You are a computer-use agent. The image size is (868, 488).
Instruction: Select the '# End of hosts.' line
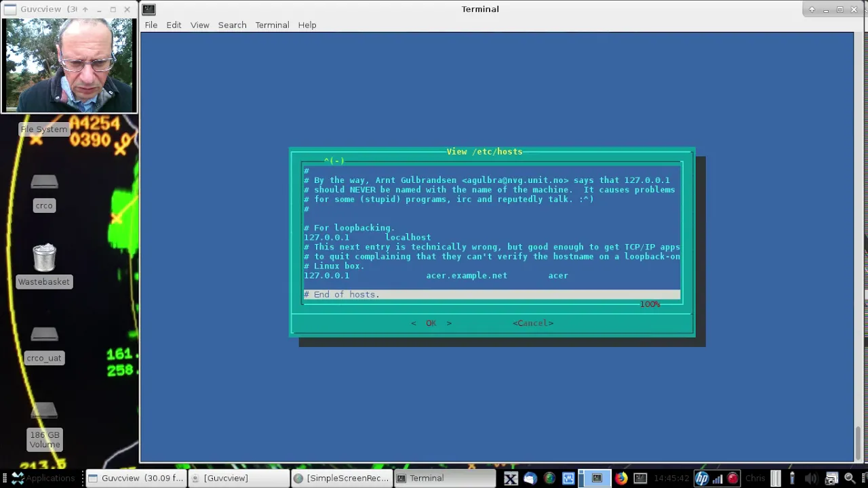click(x=492, y=295)
